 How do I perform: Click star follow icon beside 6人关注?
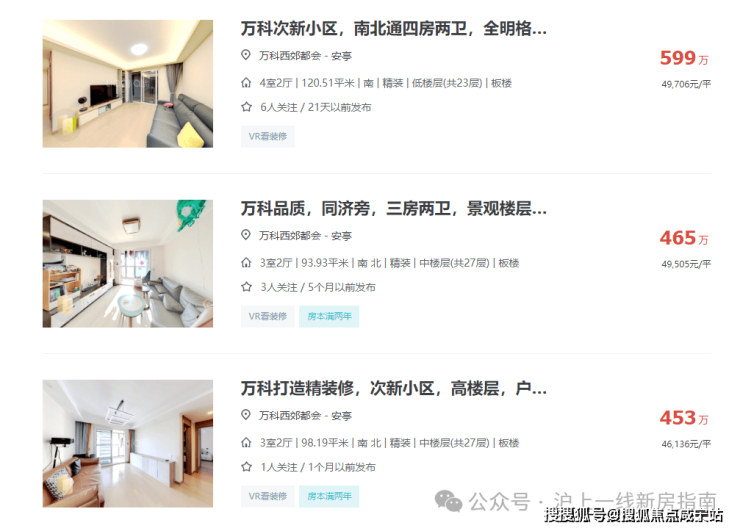click(246, 107)
